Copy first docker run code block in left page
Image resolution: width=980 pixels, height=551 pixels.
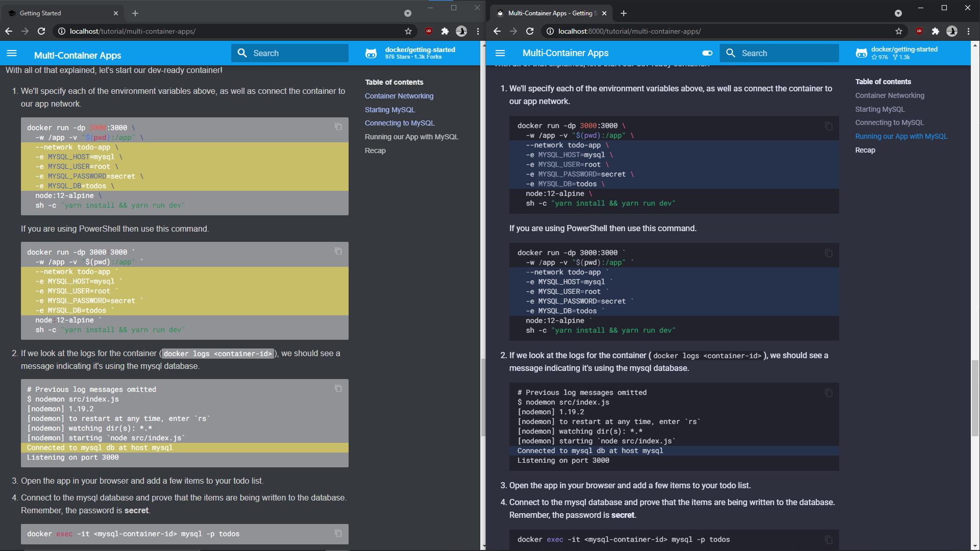coord(338,127)
